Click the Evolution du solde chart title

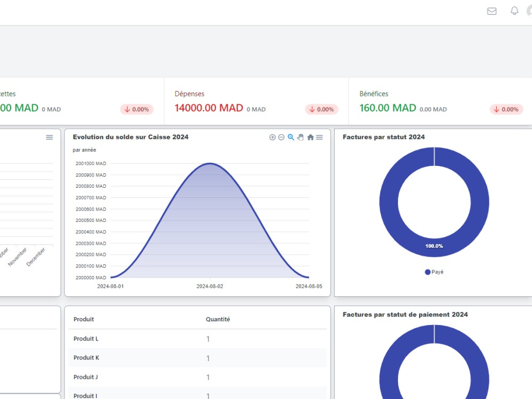point(131,137)
